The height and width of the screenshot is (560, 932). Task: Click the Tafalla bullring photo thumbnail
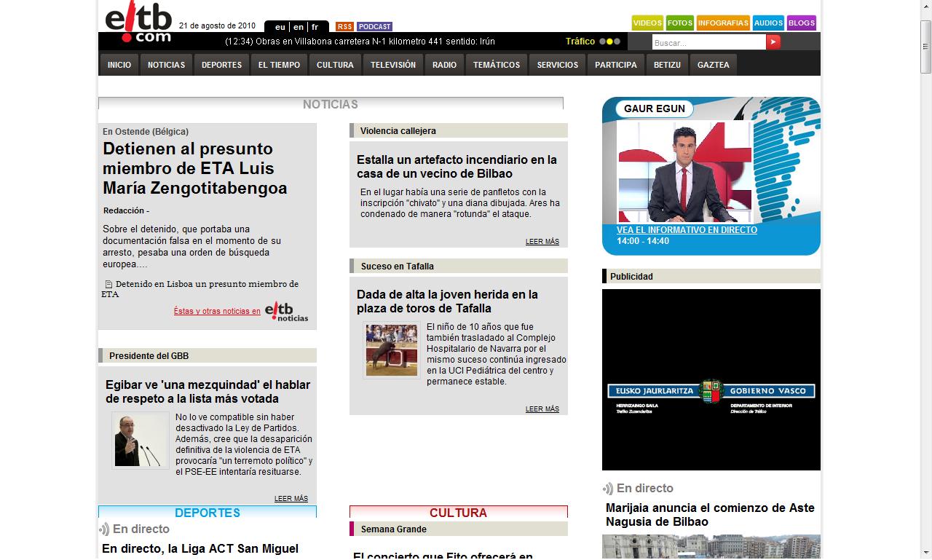tap(392, 350)
